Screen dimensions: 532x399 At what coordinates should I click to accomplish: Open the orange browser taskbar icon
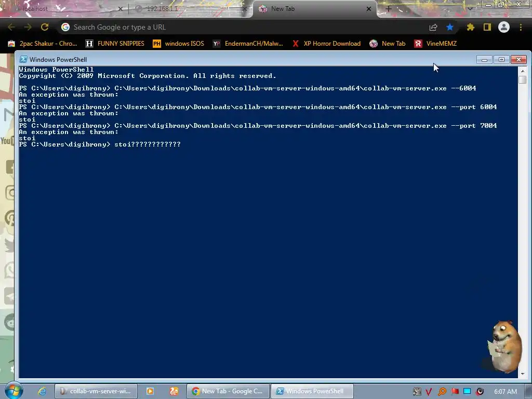point(174,391)
